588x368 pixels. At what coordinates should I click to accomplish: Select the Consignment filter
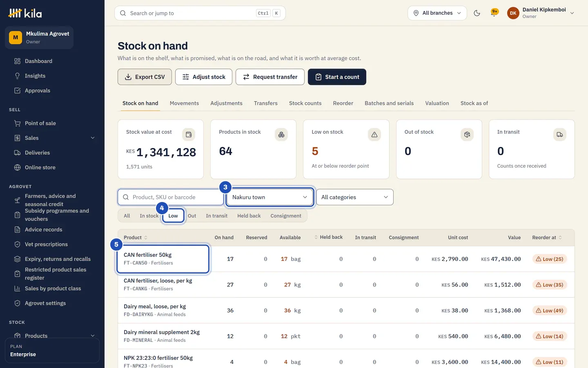click(286, 216)
